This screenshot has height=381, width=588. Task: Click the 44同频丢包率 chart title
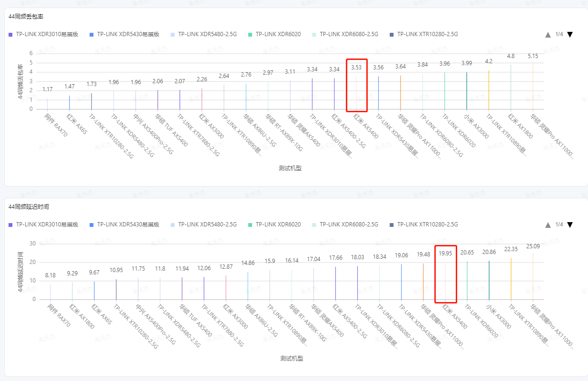[26, 17]
